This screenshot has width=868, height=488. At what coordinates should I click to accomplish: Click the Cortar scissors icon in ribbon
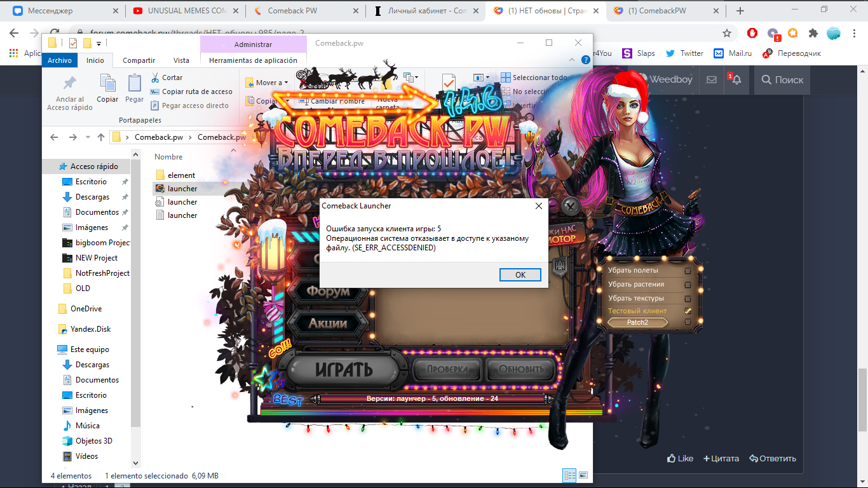tap(155, 78)
